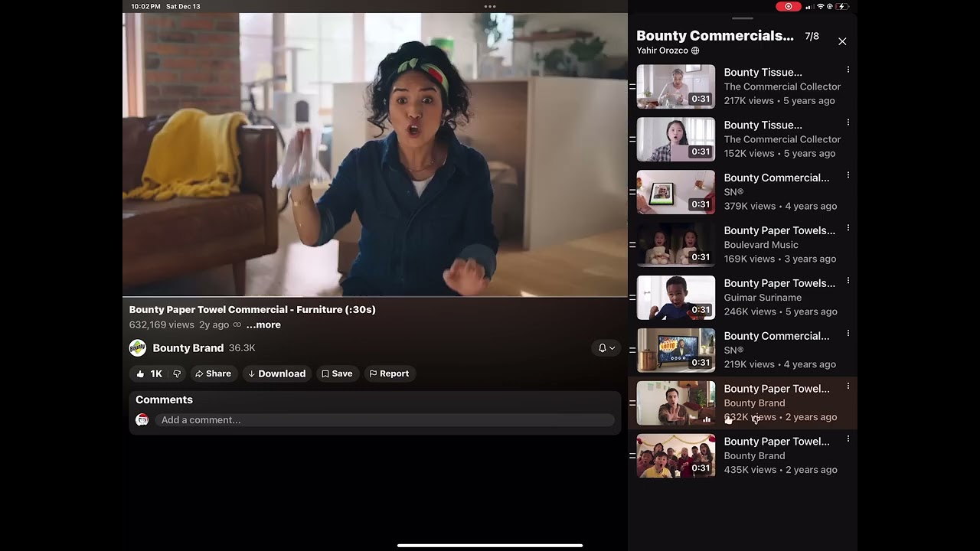Image resolution: width=980 pixels, height=551 pixels.
Task: Play Guimar Suriname Bounty Paper Towels thumbnail
Action: (676, 298)
